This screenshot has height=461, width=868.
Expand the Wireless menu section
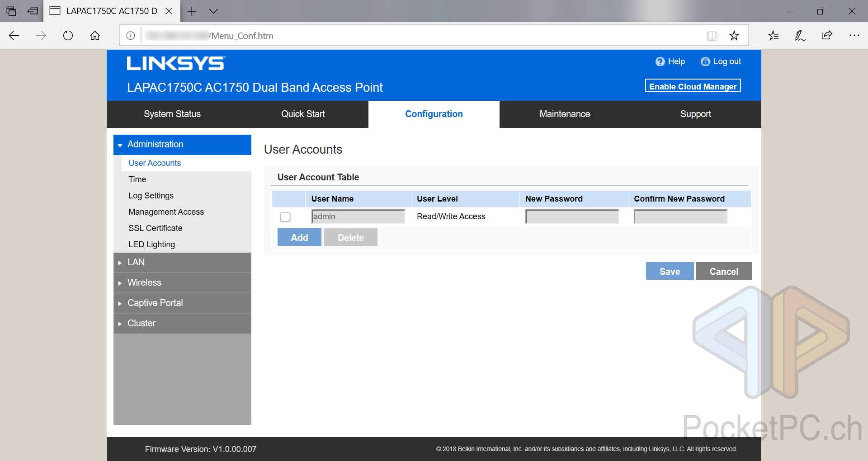pos(182,283)
